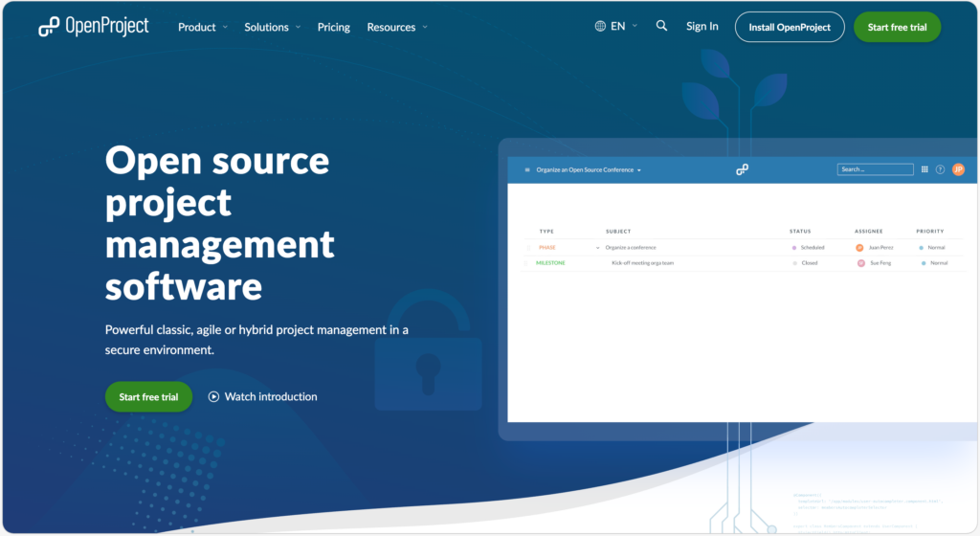Click the OpenProject logo in the header
The image size is (980, 536).
point(93,27)
